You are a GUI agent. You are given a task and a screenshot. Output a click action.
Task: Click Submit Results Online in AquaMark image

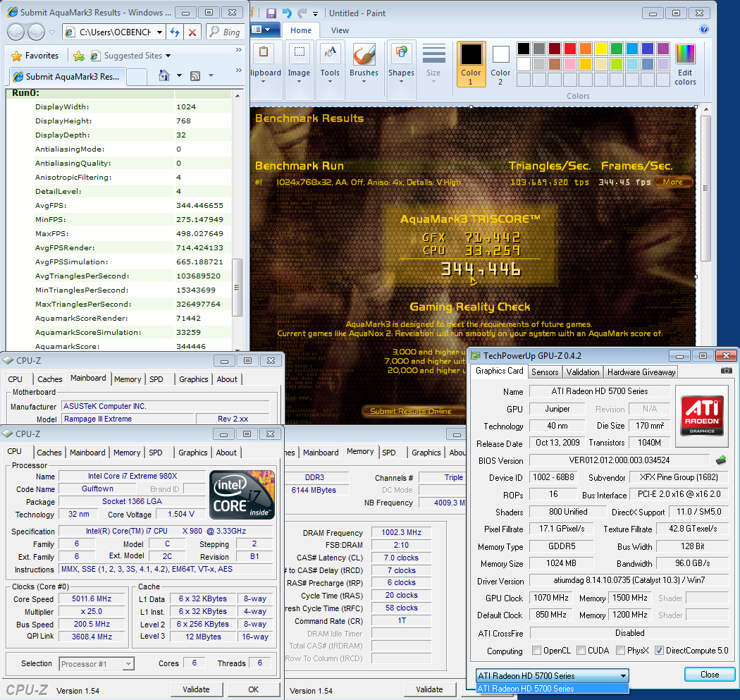(x=411, y=411)
